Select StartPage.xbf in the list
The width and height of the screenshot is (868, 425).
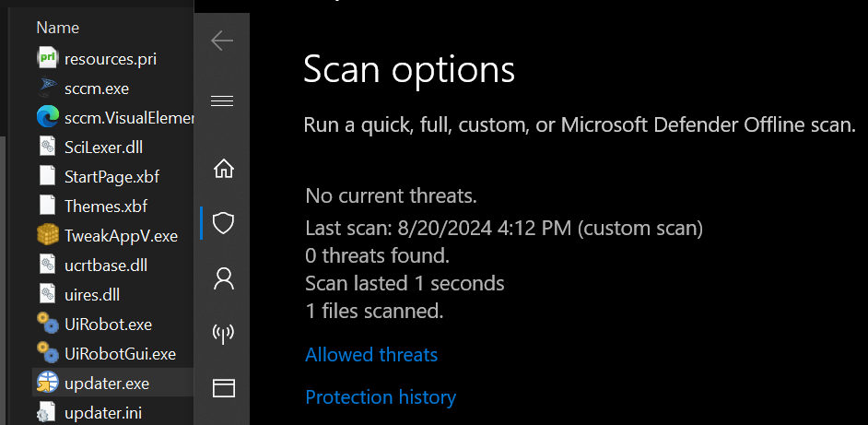[x=105, y=176]
